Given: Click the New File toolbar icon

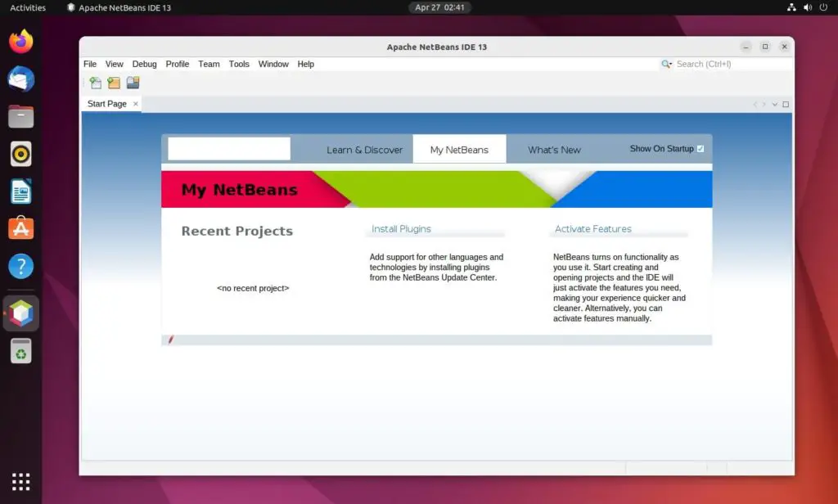Looking at the screenshot, I should 95,82.
